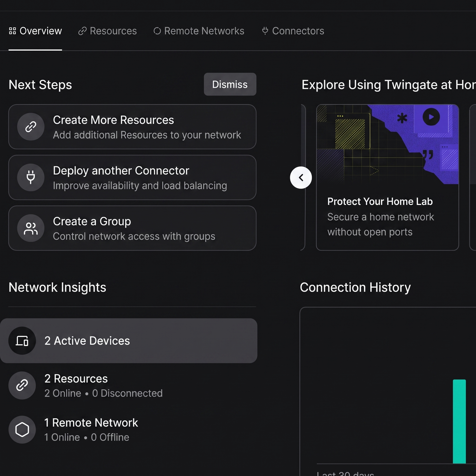Select the Deploy another Connector step
This screenshot has width=476, height=476.
[132, 177]
